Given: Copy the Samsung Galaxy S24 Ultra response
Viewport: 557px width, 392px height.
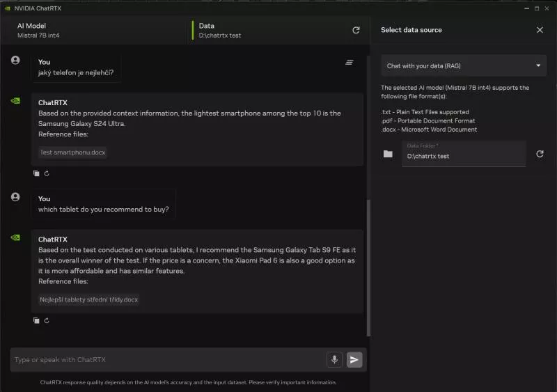Looking at the screenshot, I should click(x=36, y=173).
